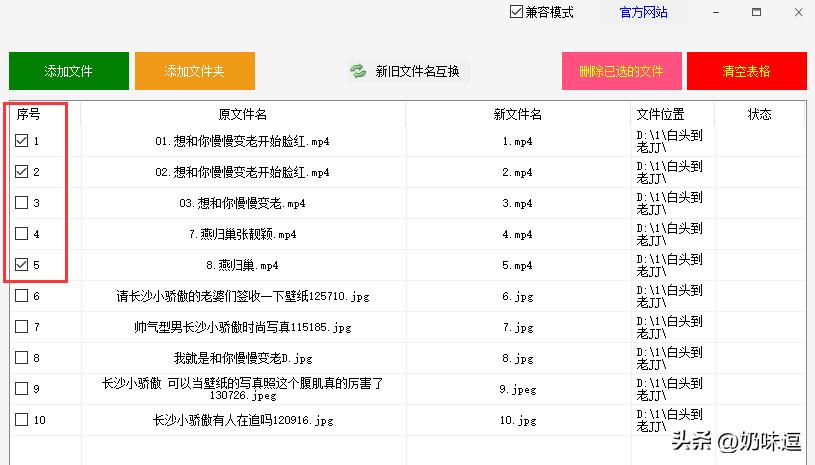Open the 官方网站 link
Screen dimensions: 815x465
tap(643, 12)
